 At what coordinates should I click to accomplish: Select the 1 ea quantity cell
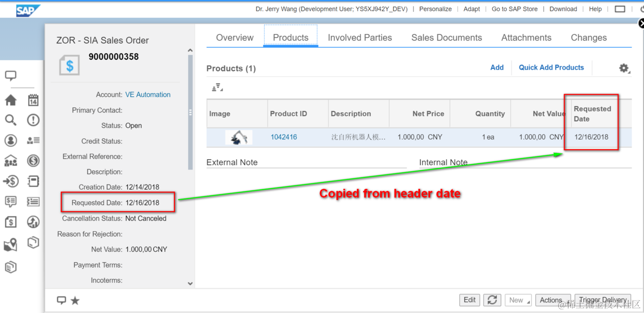coord(480,137)
